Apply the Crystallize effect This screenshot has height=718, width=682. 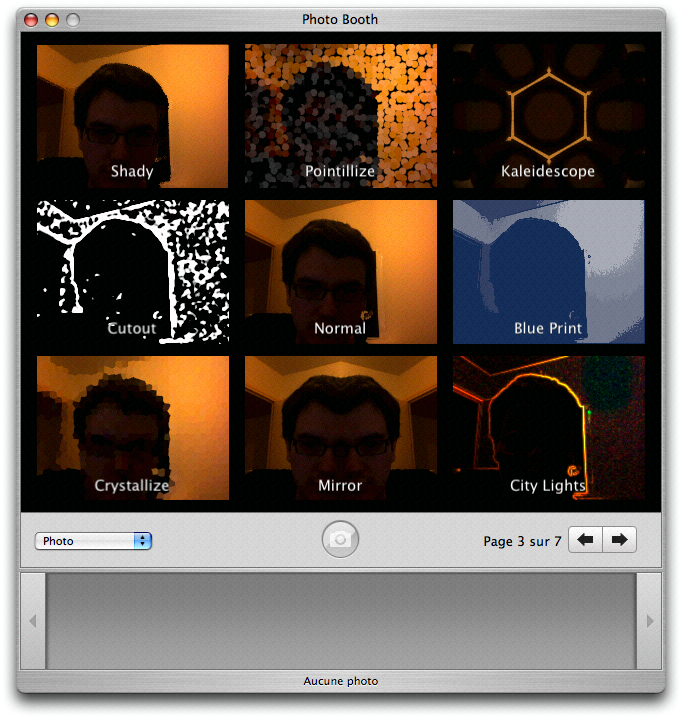(133, 428)
